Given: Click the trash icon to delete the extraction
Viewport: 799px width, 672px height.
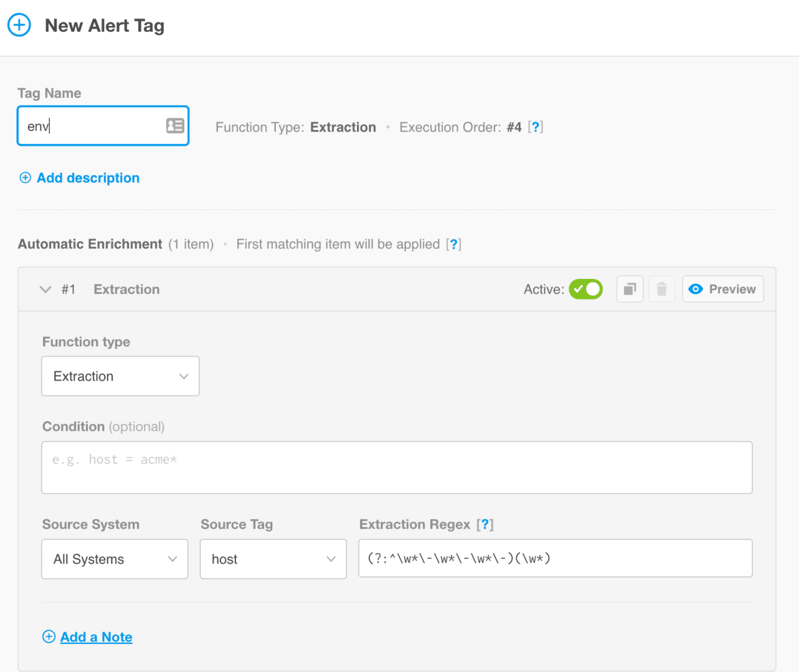Looking at the screenshot, I should [662, 289].
